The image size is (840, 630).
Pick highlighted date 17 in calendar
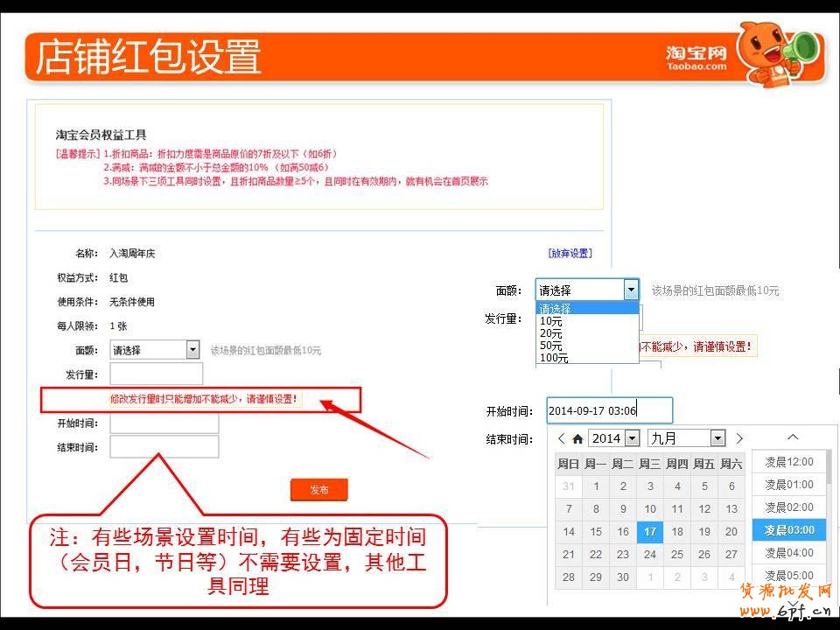649,531
